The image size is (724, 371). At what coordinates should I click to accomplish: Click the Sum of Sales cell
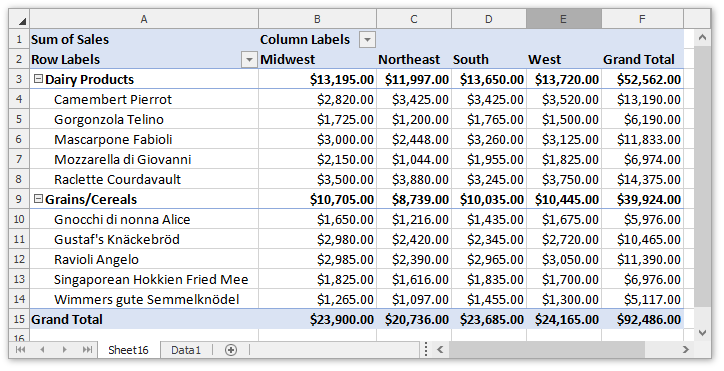pyautogui.click(x=144, y=39)
